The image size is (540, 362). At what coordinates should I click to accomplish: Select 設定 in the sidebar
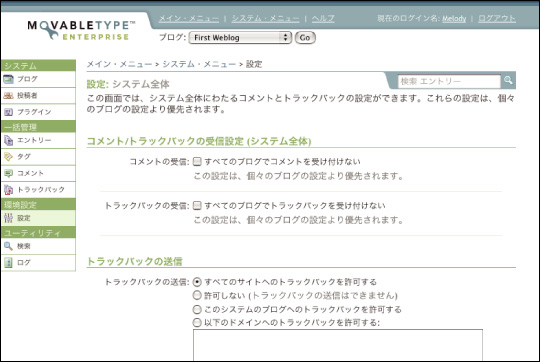39,218
